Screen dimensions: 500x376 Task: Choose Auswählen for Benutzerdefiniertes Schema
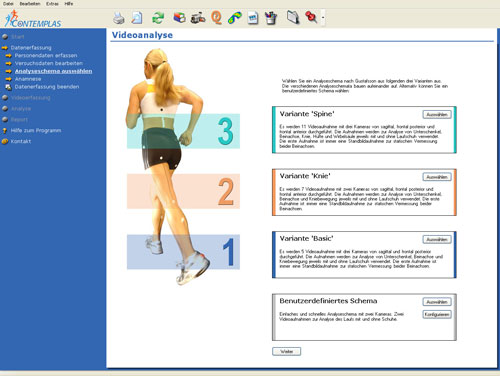tap(437, 302)
